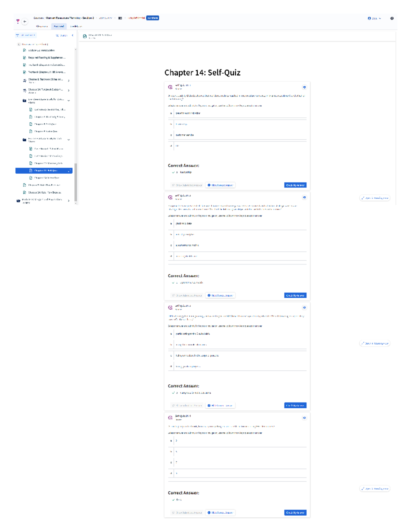Click Check My Answer on Self-Quiz 14.2
411x532 pixels.
(x=295, y=295)
